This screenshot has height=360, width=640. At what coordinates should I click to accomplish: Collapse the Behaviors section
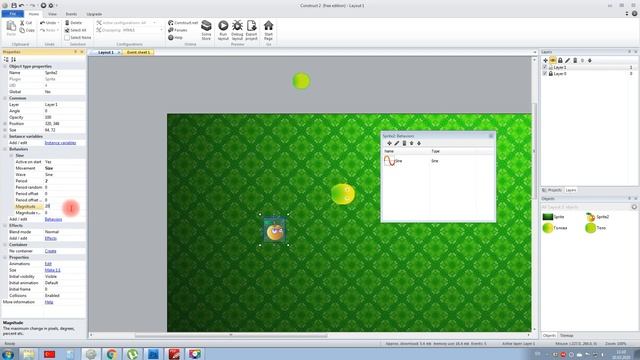[x=5, y=149]
